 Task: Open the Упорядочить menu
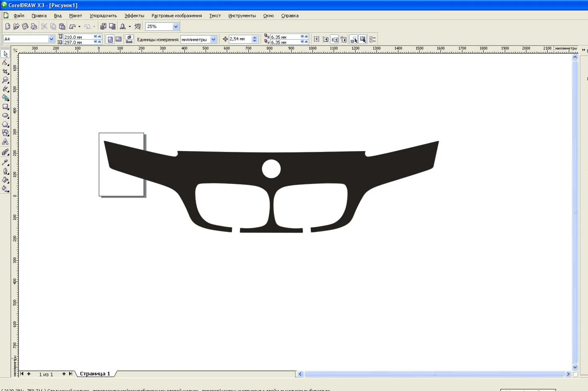(x=103, y=16)
